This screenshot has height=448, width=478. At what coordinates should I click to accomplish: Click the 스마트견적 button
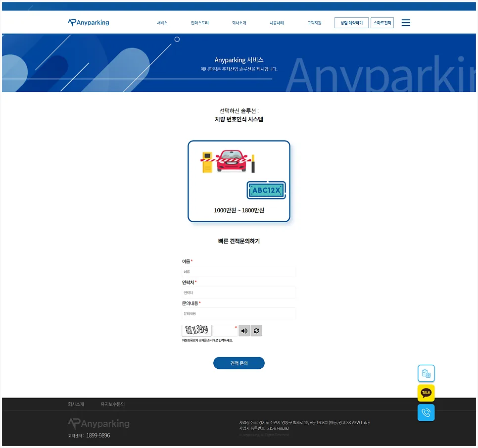coord(382,23)
